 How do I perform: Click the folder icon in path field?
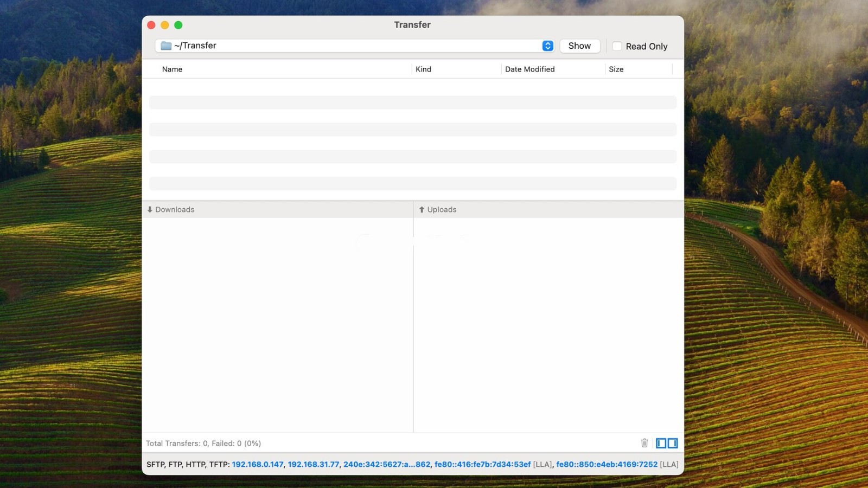(166, 46)
